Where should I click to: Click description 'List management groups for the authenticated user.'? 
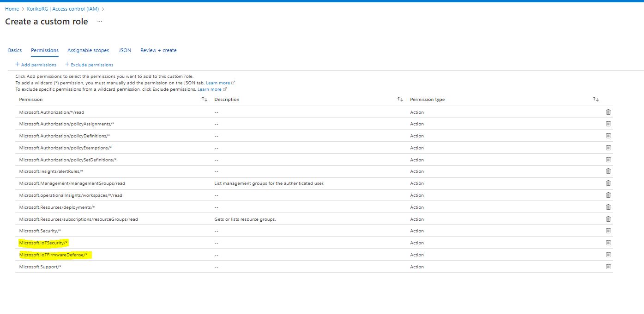pos(270,184)
